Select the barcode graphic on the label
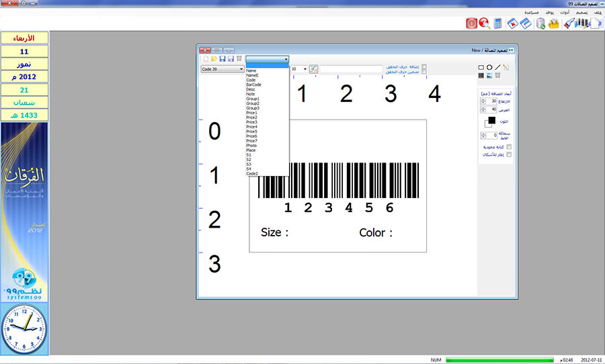Screen dimensions: 605x364 (338, 180)
